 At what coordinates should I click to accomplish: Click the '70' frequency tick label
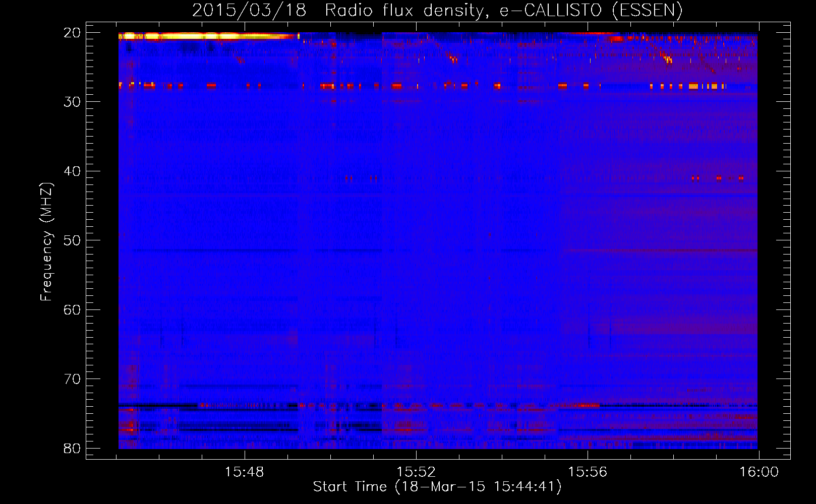click(72, 379)
